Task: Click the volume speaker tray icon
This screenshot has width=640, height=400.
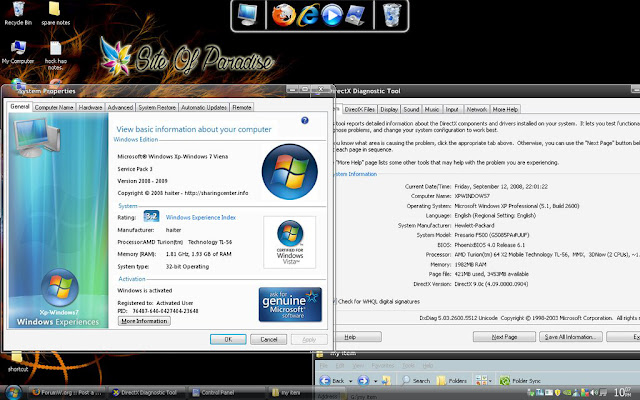Action: [594, 393]
